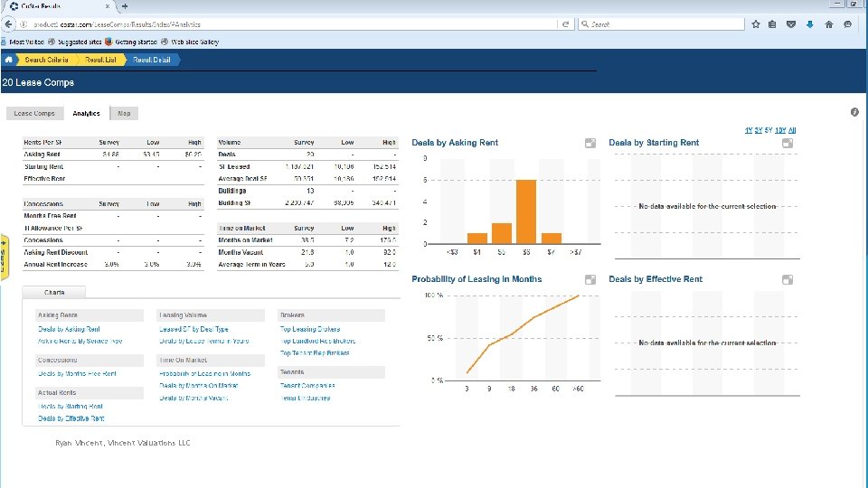
Task: Expand the Probability of Leasing chart
Action: pos(590,280)
